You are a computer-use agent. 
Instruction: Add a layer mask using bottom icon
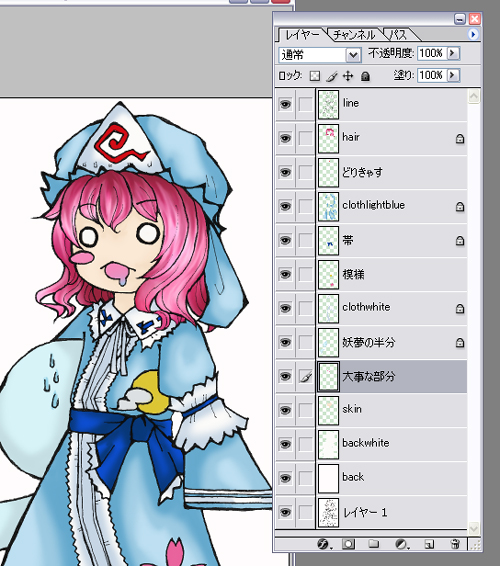348,544
